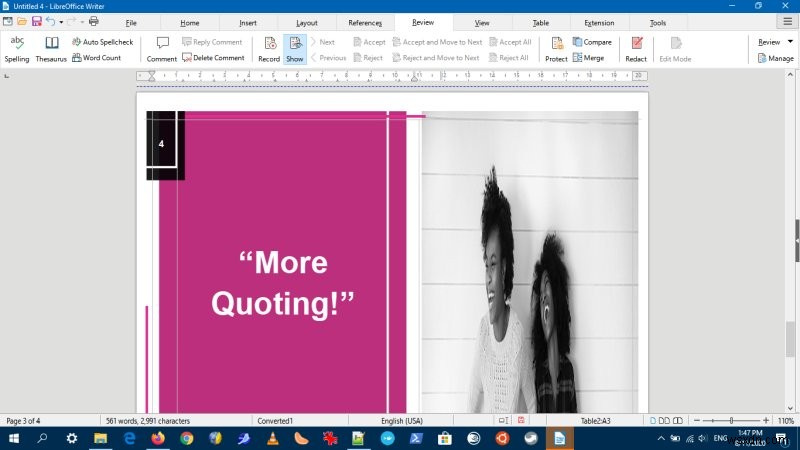Click the new document template icon
This screenshot has height=450, width=800.
(x=8, y=21)
